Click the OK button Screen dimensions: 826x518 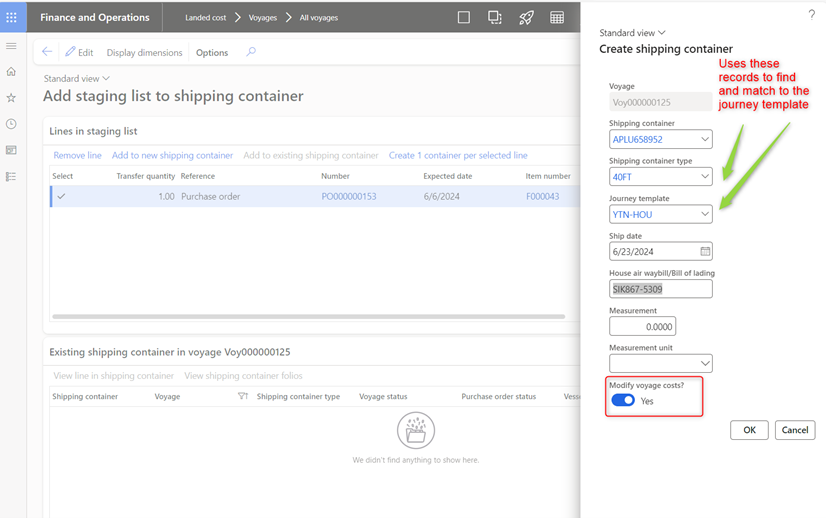749,430
